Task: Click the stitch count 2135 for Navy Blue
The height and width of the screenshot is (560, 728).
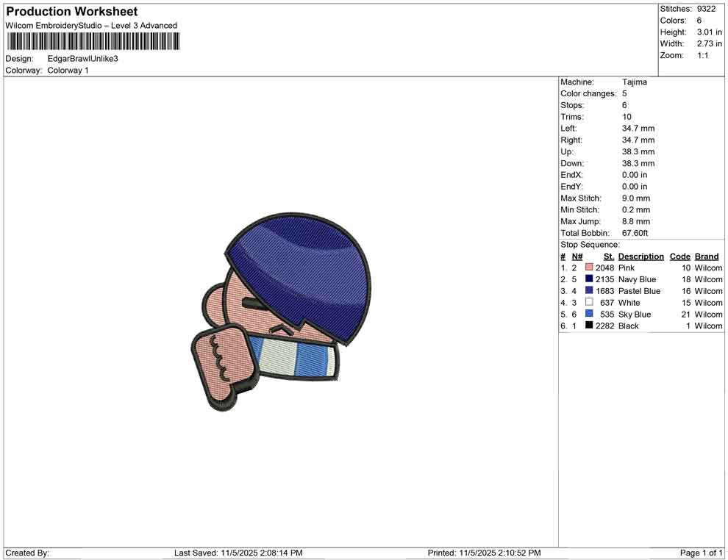Action: (605, 279)
